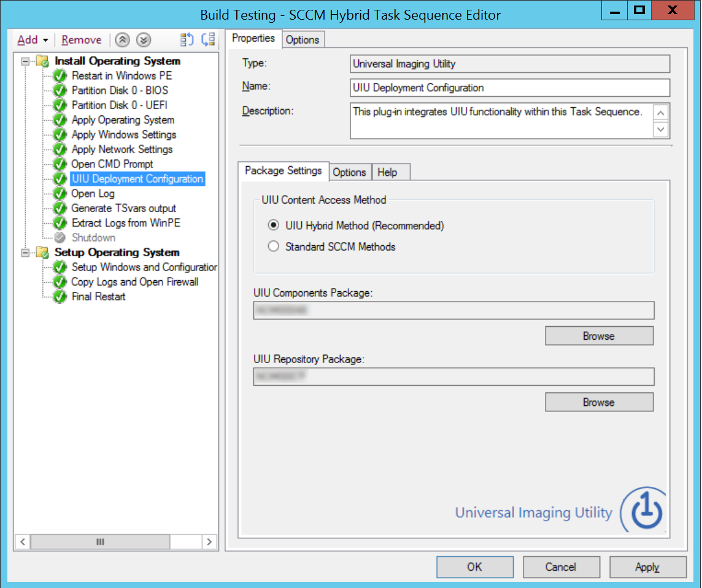The image size is (702, 588).
Task: Open the inner Options tab beside Package Settings
Action: 349,172
